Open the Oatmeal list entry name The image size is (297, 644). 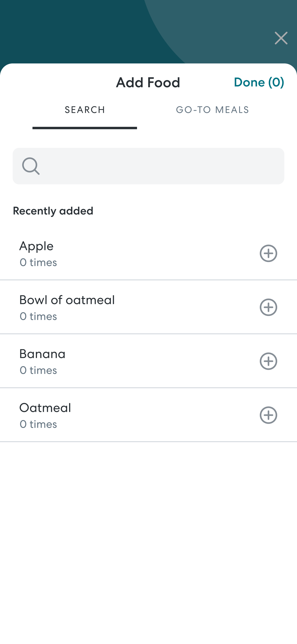pos(45,408)
